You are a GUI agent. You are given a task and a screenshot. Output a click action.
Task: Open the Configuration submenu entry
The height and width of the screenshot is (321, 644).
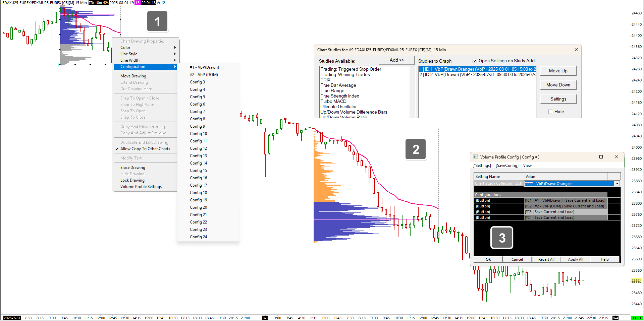click(145, 67)
